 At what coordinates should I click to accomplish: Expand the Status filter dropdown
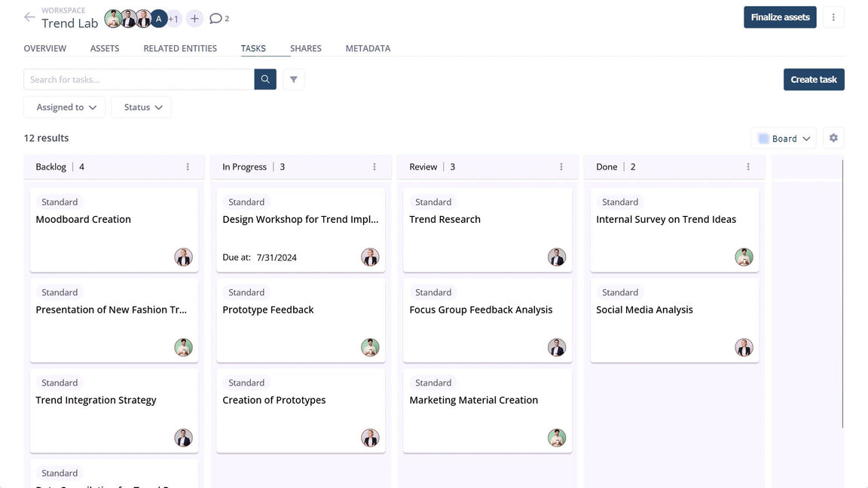click(142, 107)
